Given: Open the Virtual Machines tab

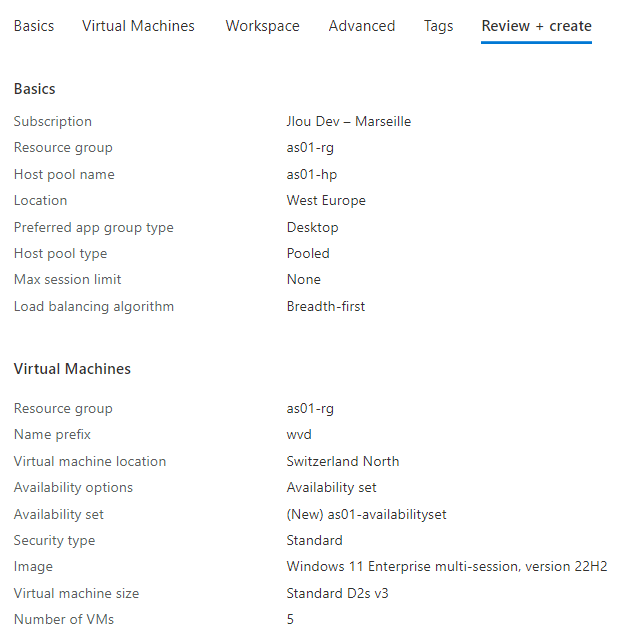Looking at the screenshot, I should [x=138, y=26].
